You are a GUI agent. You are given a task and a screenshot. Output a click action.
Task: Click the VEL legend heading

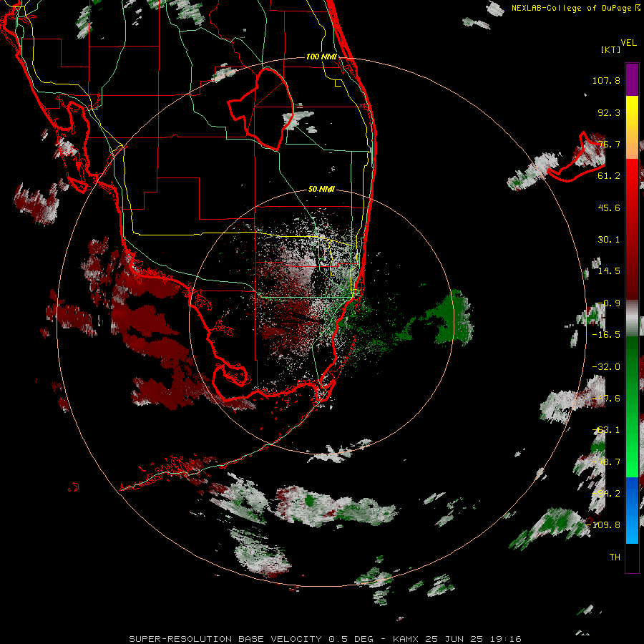(628, 43)
